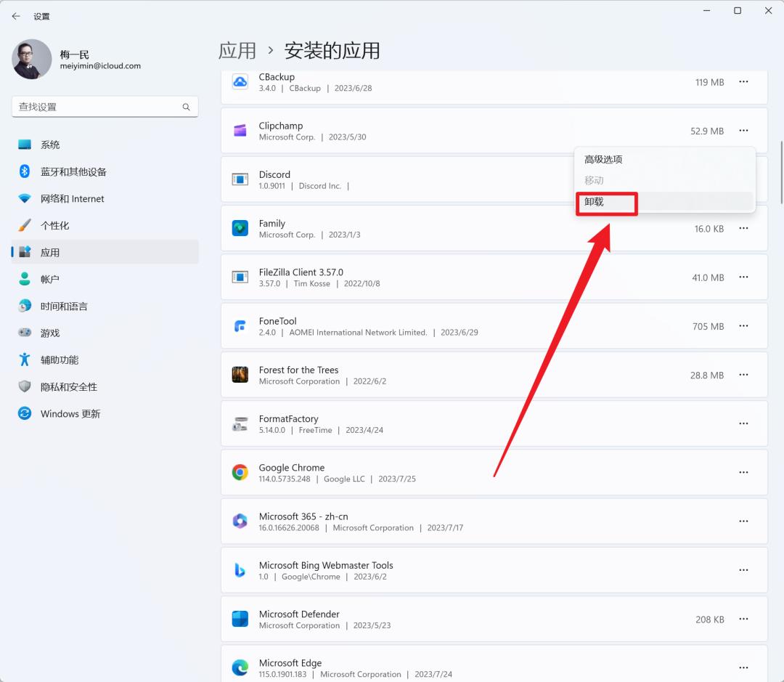Click the back arrow at top left
The width and height of the screenshot is (784, 682).
tap(16, 16)
